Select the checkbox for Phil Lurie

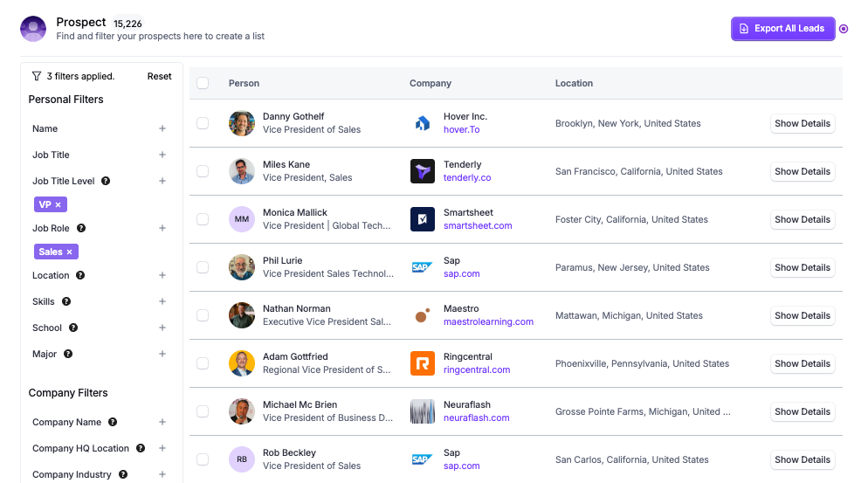point(203,267)
